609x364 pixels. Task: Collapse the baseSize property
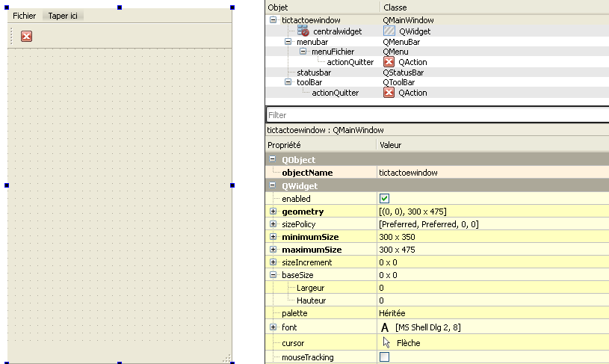coord(273,275)
